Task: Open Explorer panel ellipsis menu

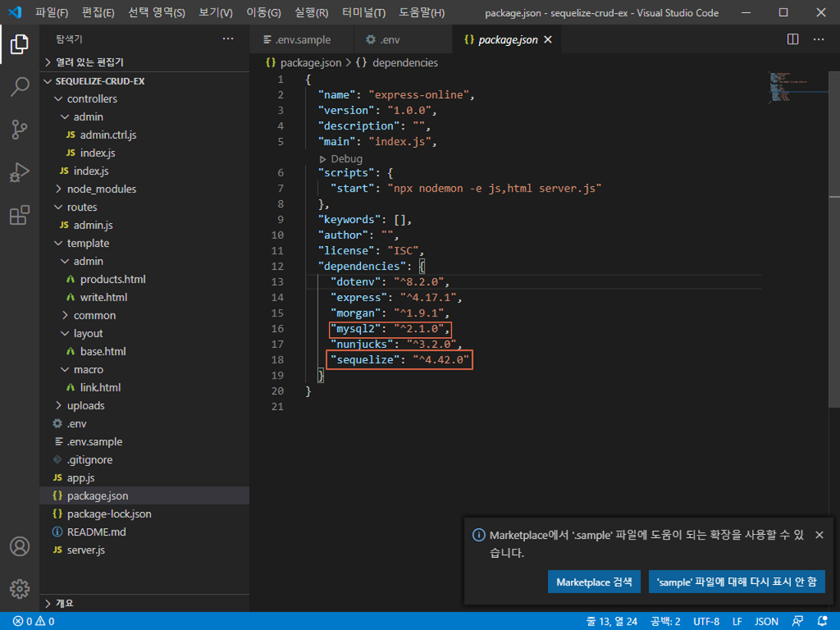Action: (x=228, y=39)
